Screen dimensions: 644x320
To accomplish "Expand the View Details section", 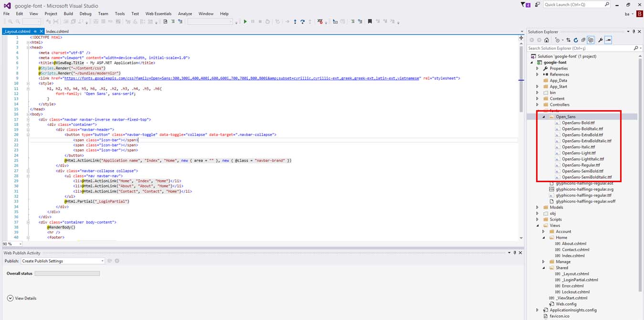I will point(11,298).
